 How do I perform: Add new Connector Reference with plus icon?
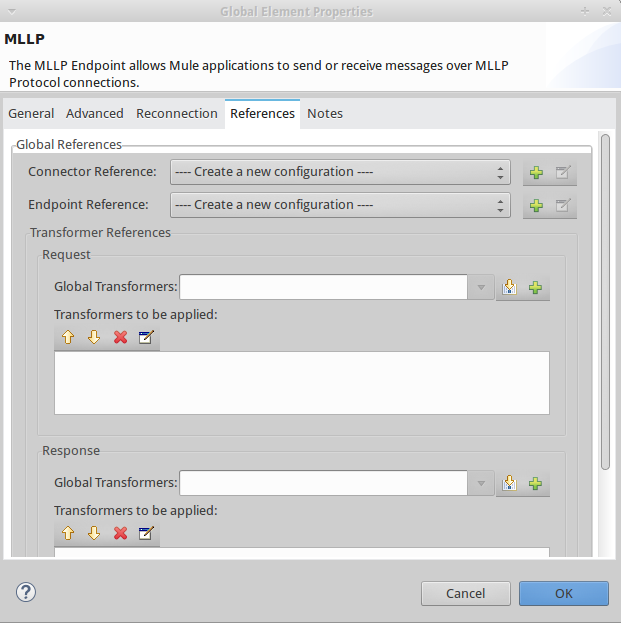coord(536,172)
